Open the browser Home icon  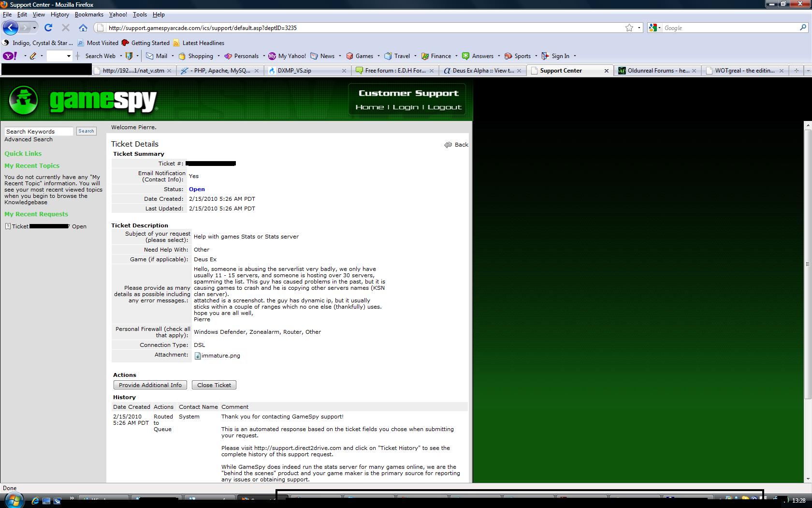[83, 28]
